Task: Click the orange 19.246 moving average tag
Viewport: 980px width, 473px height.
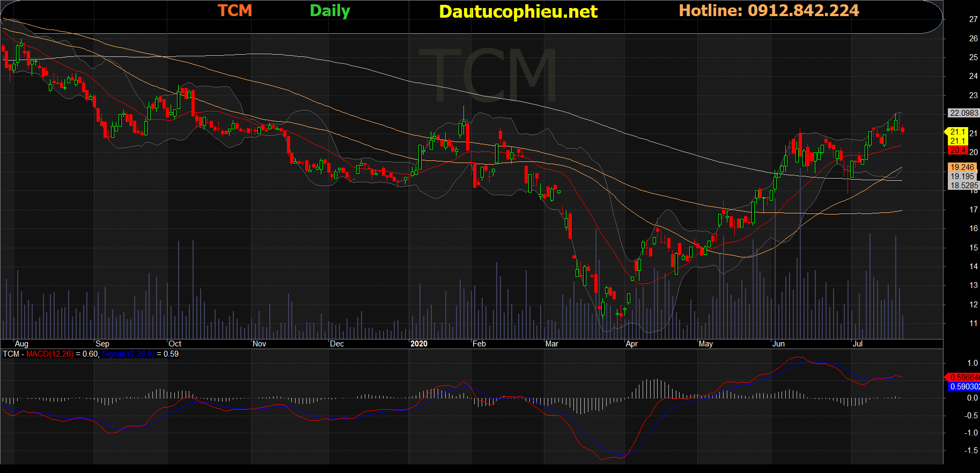Action: click(962, 167)
